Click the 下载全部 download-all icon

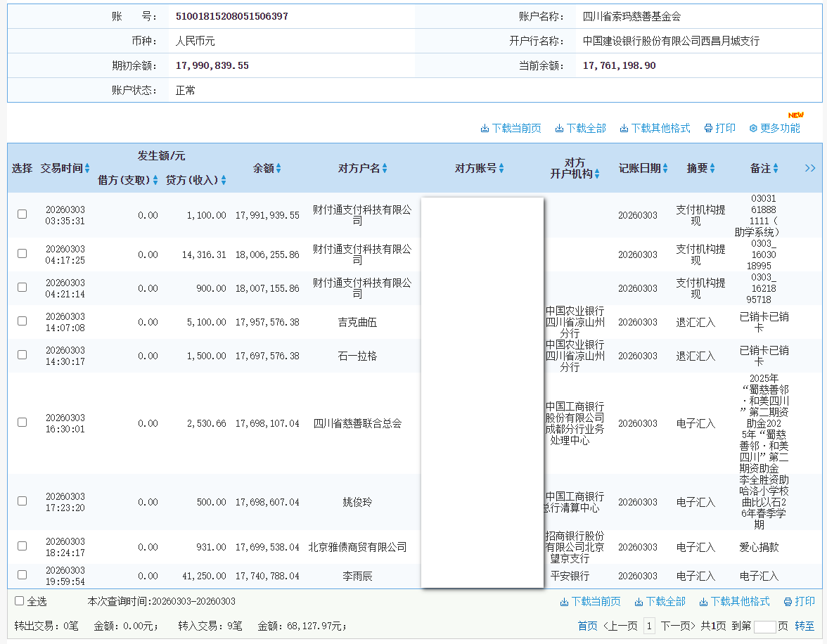560,129
